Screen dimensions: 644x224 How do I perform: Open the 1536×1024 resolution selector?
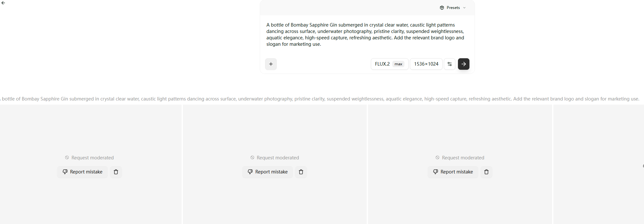pyautogui.click(x=426, y=64)
